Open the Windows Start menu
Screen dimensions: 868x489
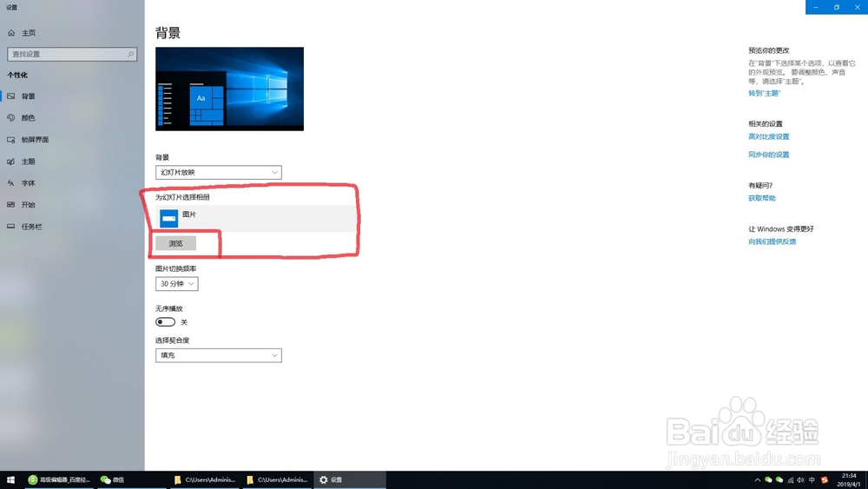click(x=10, y=479)
